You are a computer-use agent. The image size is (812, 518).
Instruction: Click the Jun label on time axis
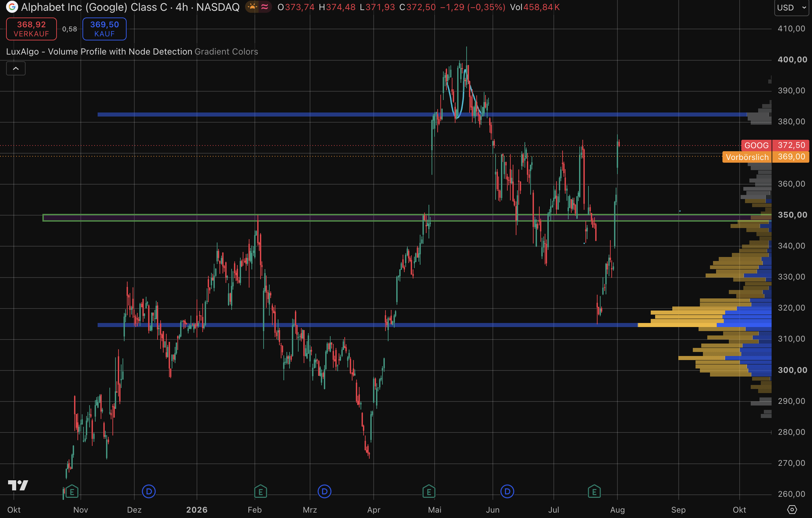point(493,510)
